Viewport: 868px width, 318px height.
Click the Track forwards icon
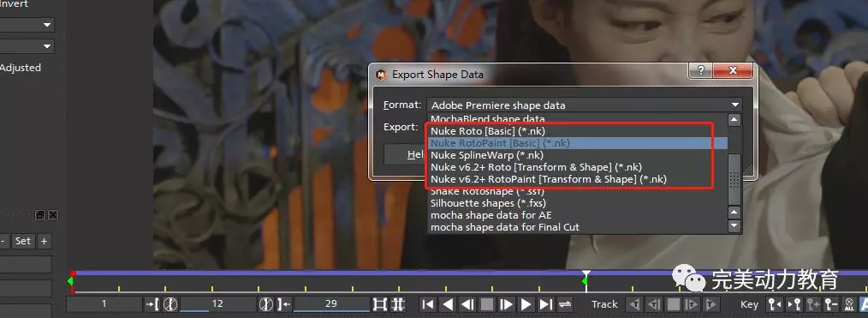coord(711,304)
